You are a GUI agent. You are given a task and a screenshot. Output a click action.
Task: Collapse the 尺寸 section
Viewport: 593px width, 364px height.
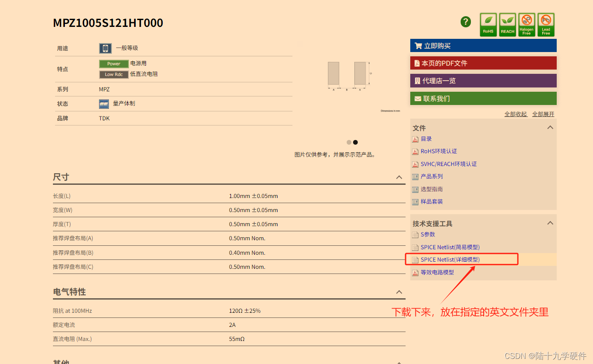click(x=399, y=177)
